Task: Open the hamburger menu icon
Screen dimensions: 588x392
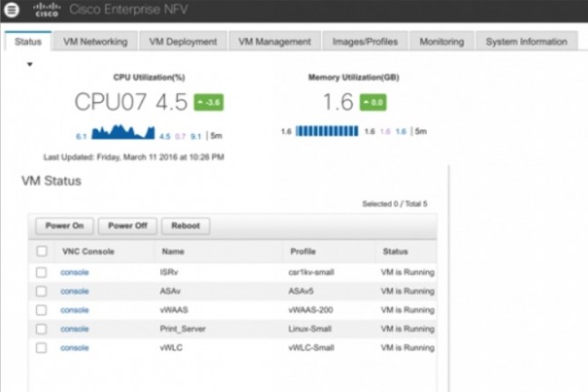Action: (x=11, y=9)
